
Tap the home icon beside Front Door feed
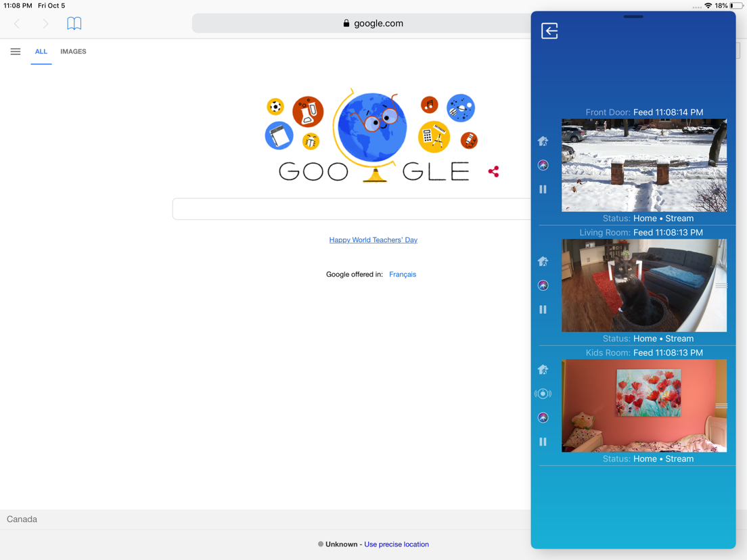point(543,141)
